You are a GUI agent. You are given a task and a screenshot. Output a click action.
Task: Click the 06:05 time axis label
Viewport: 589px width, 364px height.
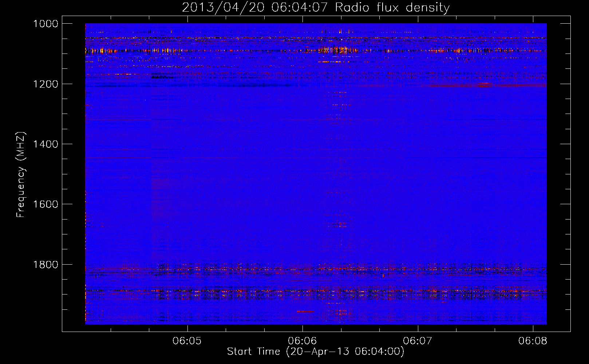click(187, 341)
